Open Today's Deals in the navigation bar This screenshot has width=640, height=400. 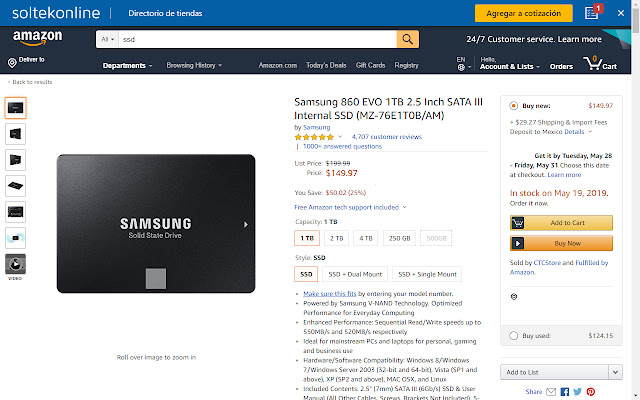coord(326,65)
